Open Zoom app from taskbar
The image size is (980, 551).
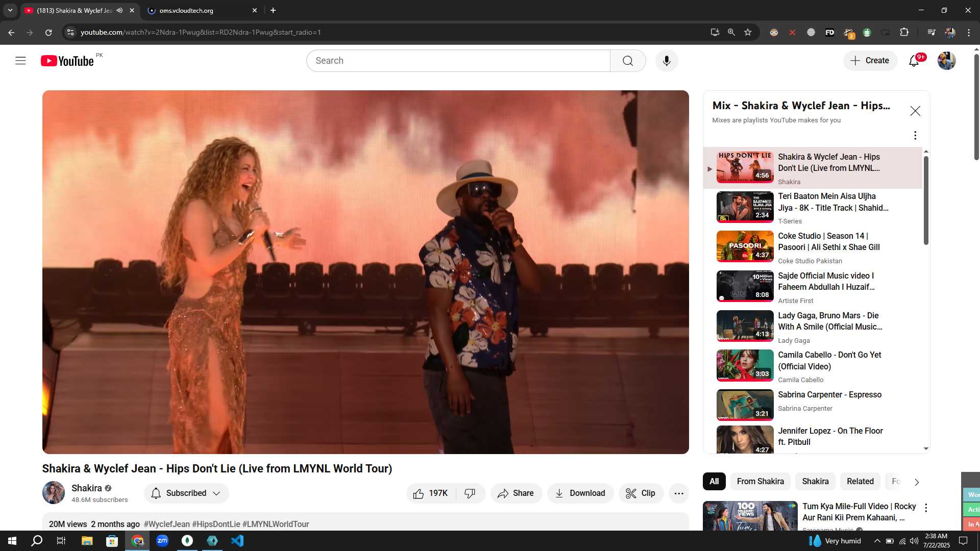(x=162, y=541)
